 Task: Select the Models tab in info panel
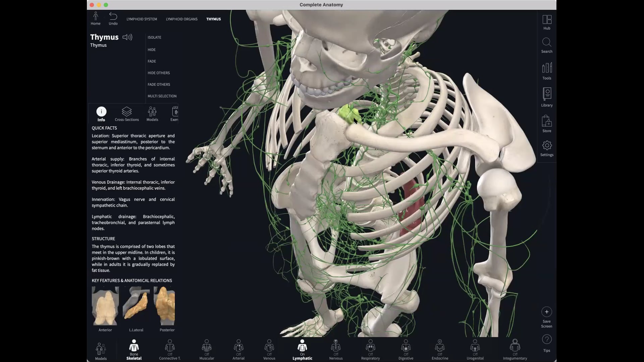(152, 112)
